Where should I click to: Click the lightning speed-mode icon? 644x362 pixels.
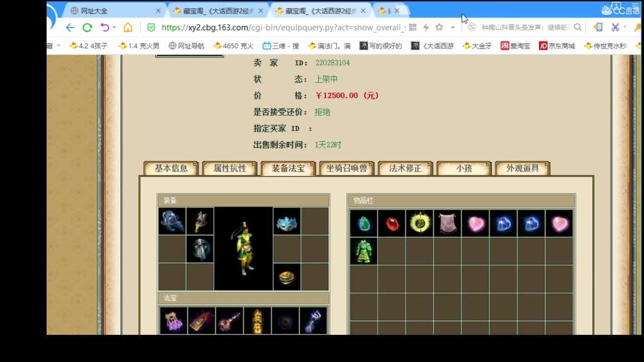[x=426, y=27]
